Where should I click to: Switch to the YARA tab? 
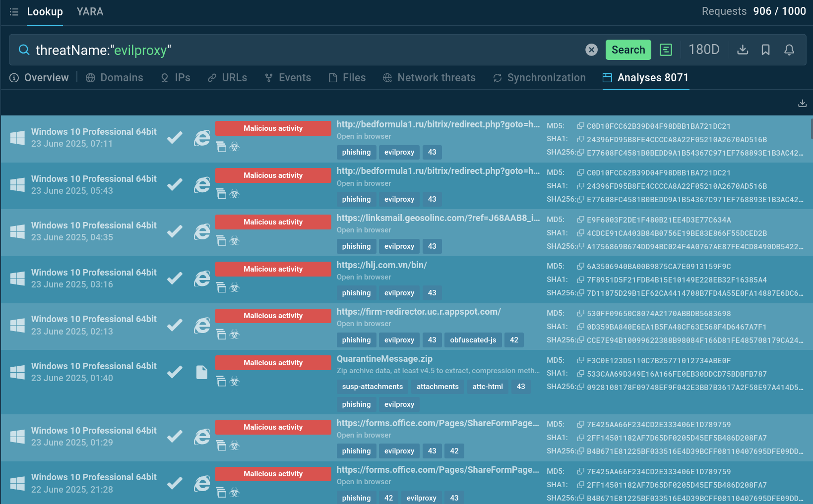(90, 12)
